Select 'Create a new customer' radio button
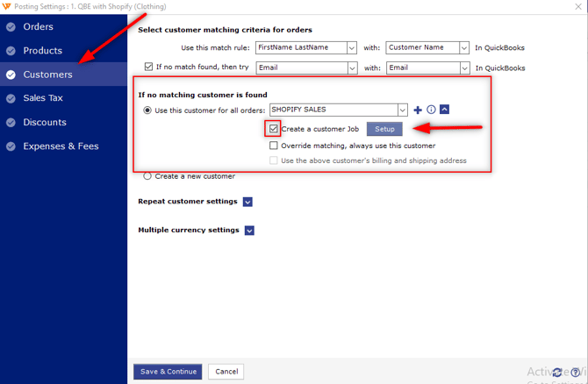The height and width of the screenshot is (384, 588). tap(147, 176)
